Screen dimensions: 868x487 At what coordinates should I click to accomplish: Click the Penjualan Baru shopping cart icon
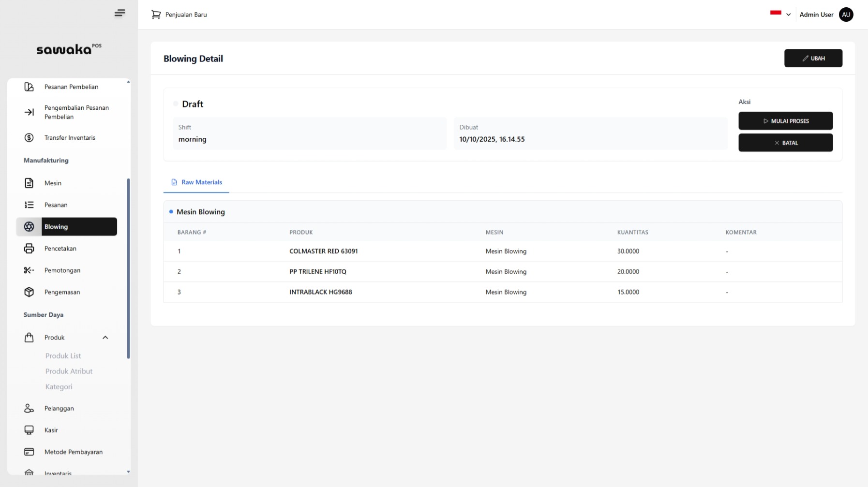[x=156, y=15]
